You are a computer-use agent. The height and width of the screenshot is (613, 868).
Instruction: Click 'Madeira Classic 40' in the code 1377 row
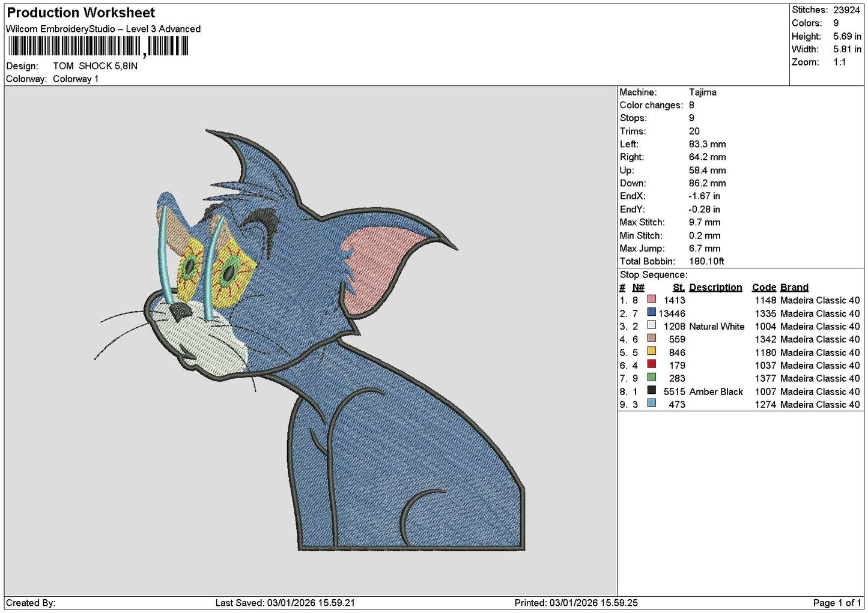click(820, 379)
